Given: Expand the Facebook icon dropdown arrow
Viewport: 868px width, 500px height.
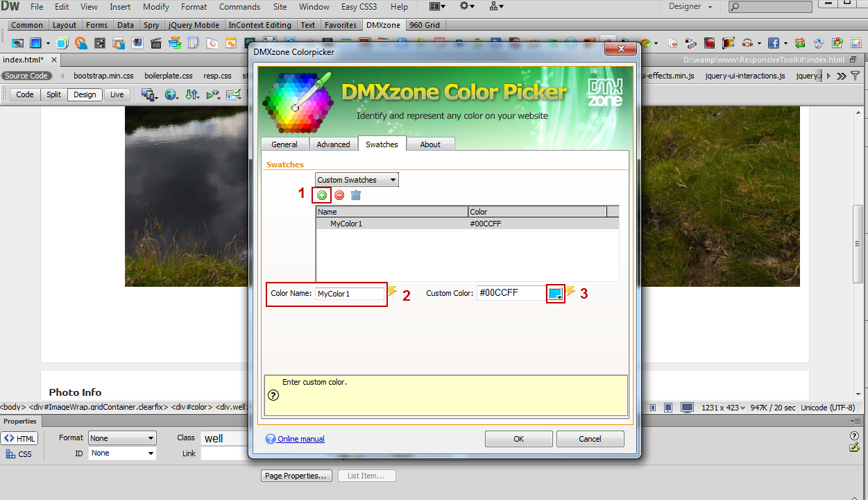Looking at the screenshot, I should pyautogui.click(x=785, y=43).
